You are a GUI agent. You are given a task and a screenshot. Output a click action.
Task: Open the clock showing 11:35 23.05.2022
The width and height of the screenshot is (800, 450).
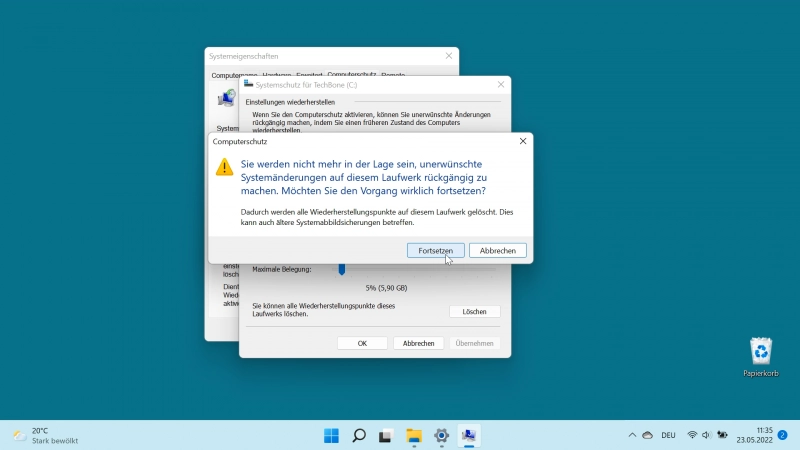[x=754, y=435]
